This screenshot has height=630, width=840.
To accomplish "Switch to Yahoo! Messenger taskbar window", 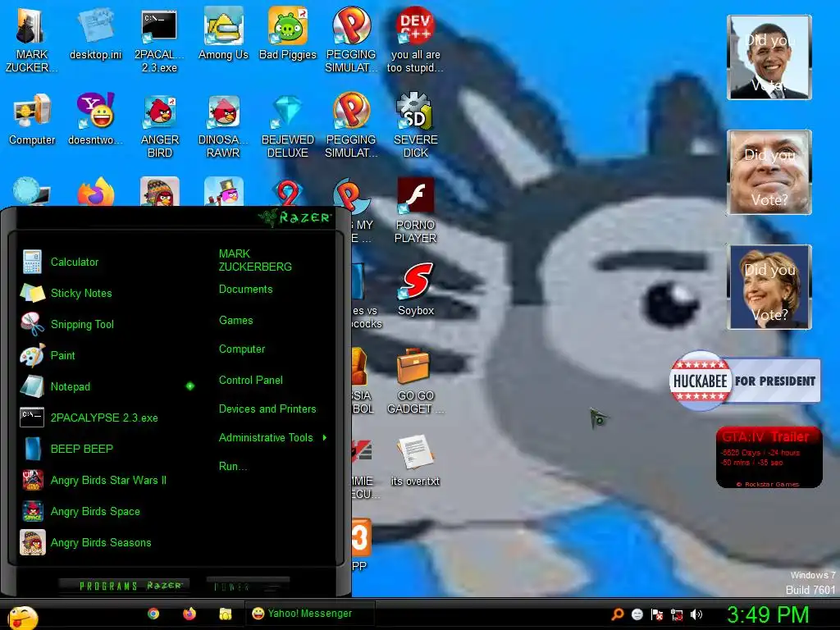I will pyautogui.click(x=309, y=614).
